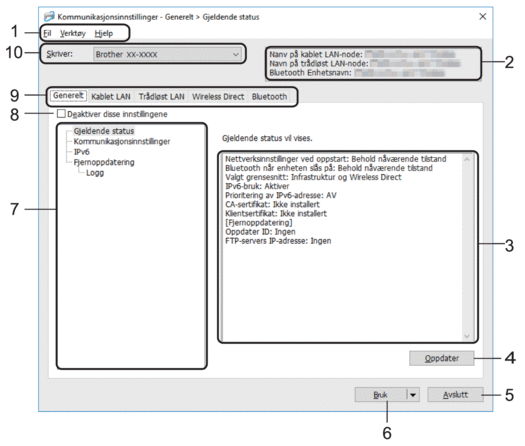Click the Bruk button
This screenshot has height=446, width=525.
tap(381, 395)
